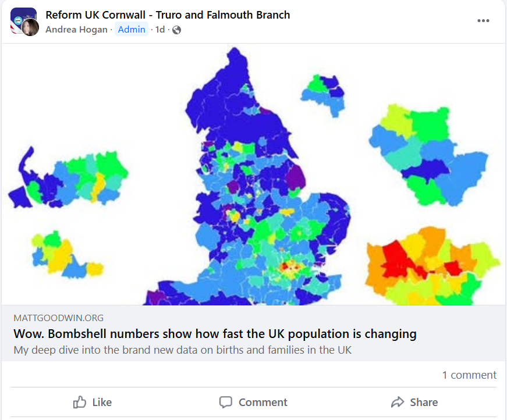Click the Share arrow icon
507x420 pixels.
[x=398, y=402]
